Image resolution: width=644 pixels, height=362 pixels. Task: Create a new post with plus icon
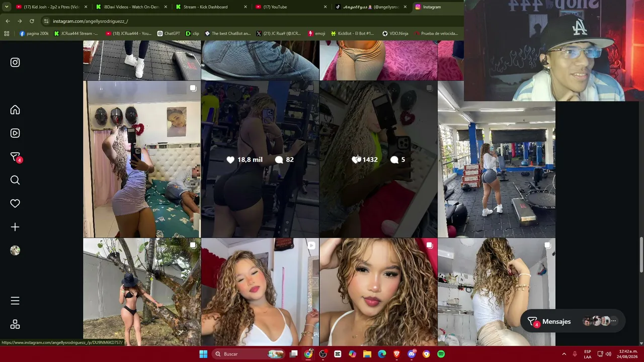tap(15, 227)
